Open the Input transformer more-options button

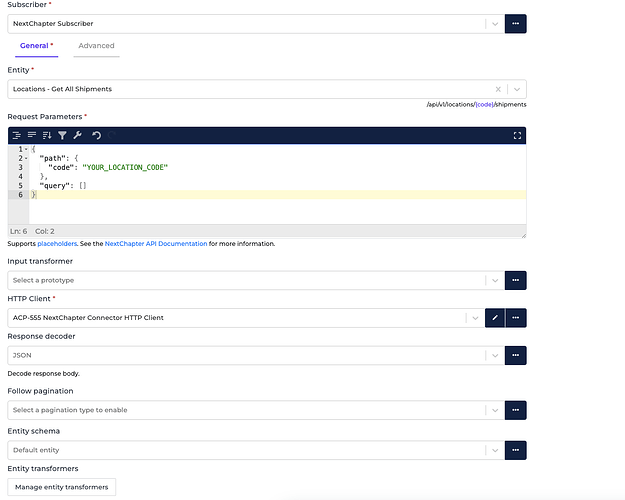coord(515,280)
